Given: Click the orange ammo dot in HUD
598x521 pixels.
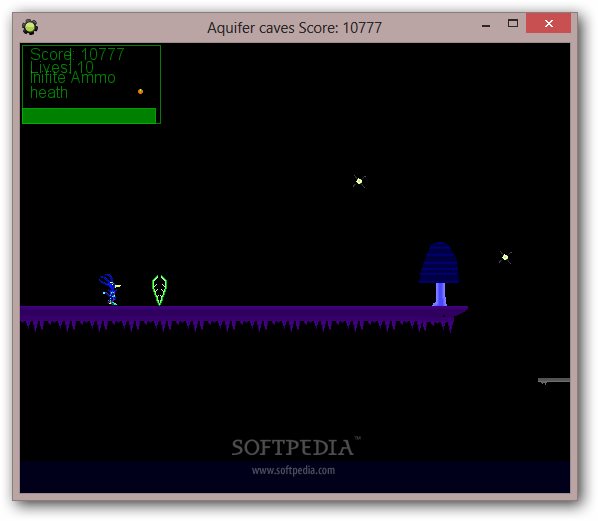Looking at the screenshot, I should tap(140, 92).
